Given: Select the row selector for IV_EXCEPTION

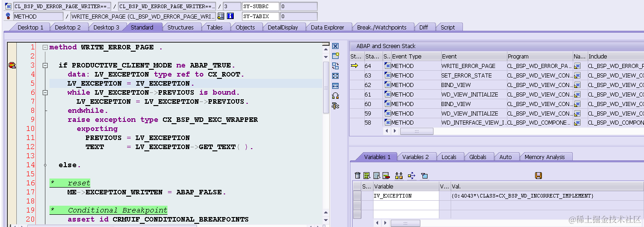Looking at the screenshot, I should tap(357, 196).
